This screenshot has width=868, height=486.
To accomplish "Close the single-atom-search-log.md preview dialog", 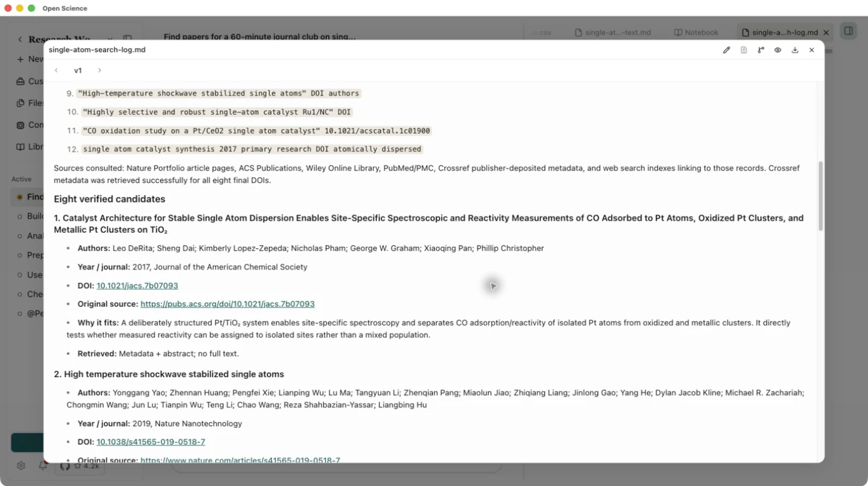I will click(x=812, y=50).
